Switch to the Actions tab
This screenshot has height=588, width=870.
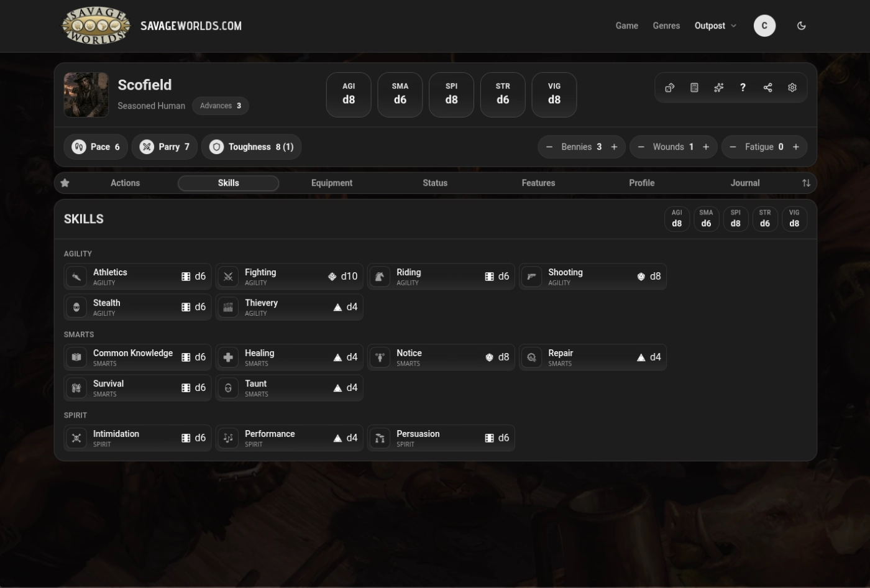click(x=125, y=183)
